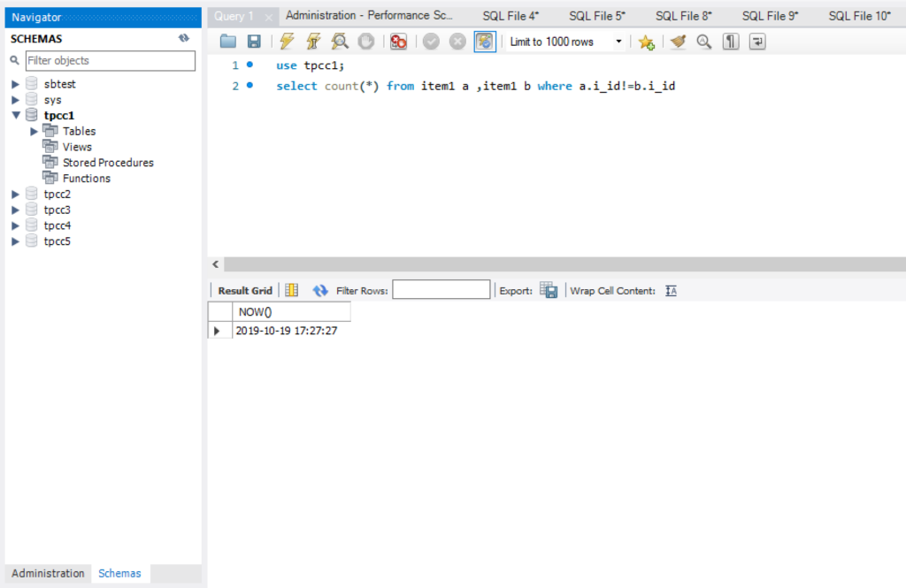The width and height of the screenshot is (906, 588).
Task: Click the Open SQL script folder icon
Action: point(228,42)
